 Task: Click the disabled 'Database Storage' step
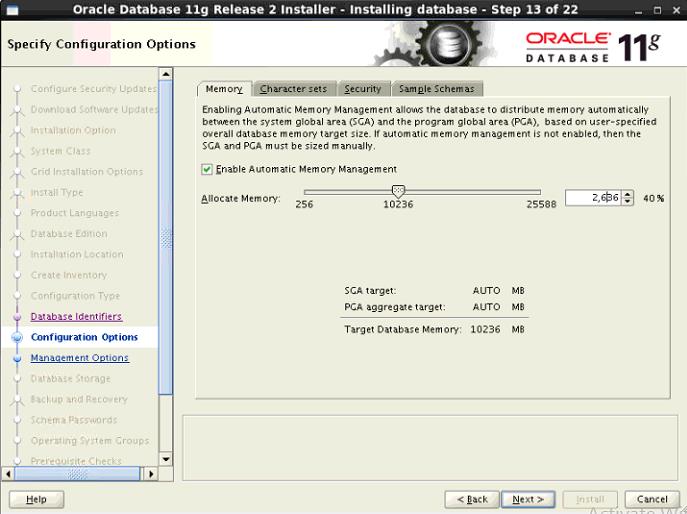[x=71, y=379]
